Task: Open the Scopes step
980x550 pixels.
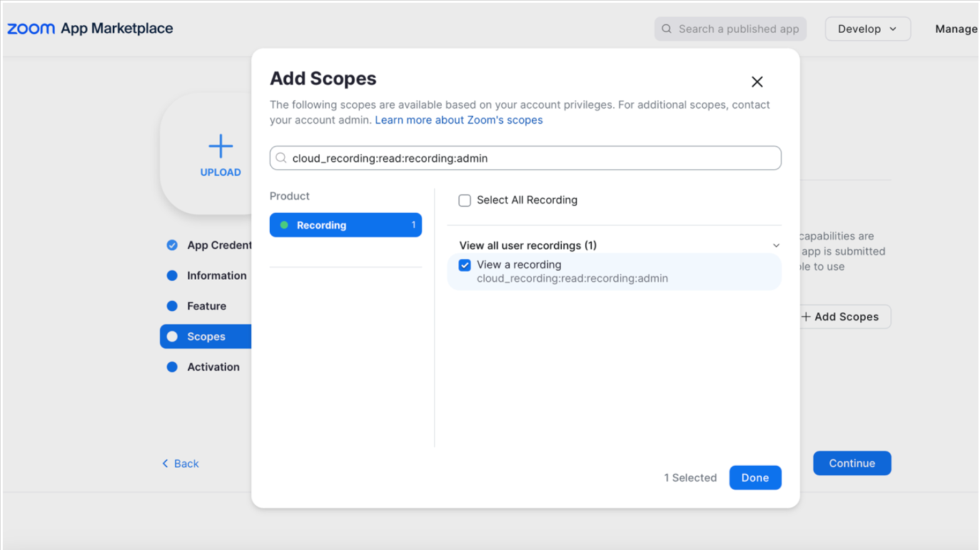Action: coord(206,336)
